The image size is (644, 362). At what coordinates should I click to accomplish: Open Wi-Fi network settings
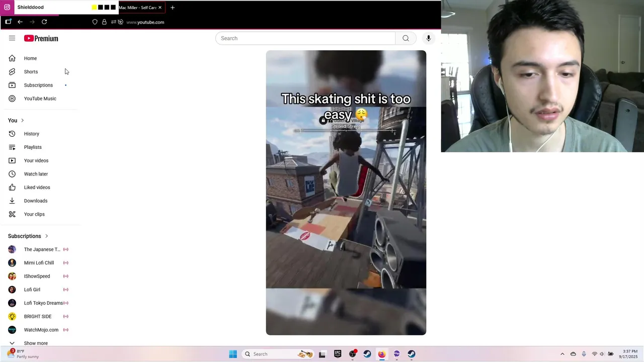pyautogui.click(x=595, y=354)
